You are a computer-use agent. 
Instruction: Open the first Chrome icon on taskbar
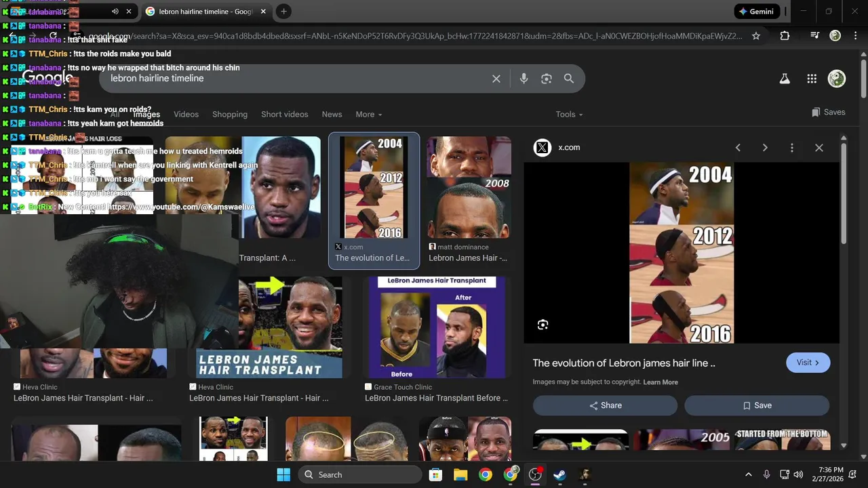[486, 474]
